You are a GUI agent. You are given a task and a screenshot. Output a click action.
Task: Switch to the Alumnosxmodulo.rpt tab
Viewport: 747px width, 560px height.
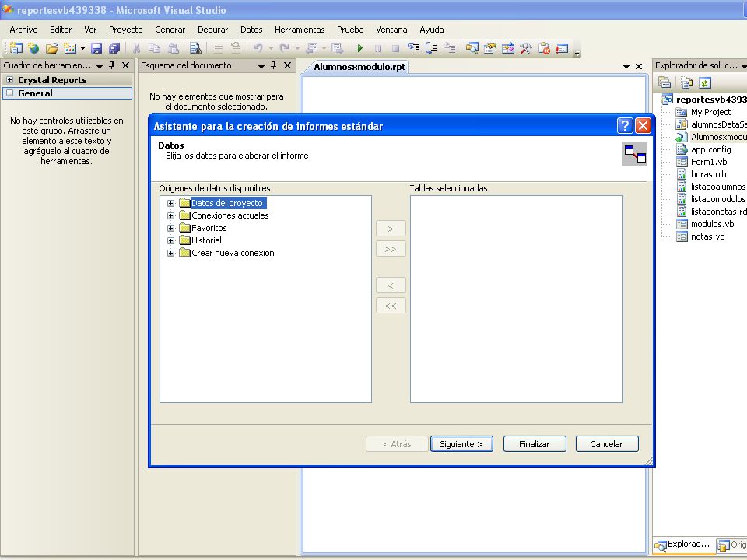(359, 67)
